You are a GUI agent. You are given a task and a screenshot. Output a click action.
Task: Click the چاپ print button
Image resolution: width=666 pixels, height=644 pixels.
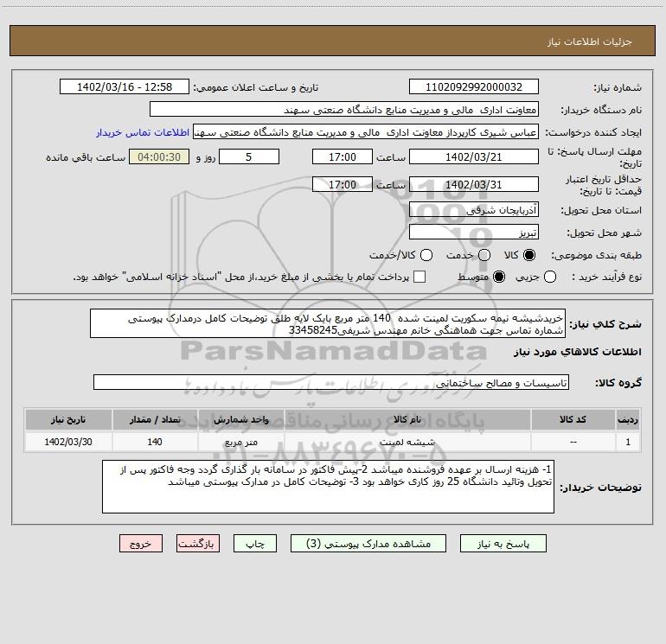click(x=255, y=544)
